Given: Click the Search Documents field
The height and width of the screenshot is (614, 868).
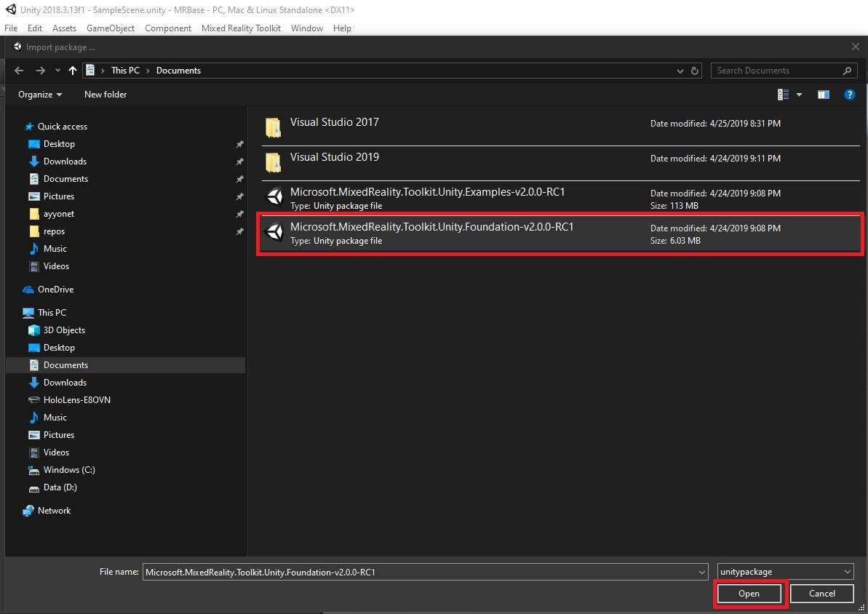Looking at the screenshot, I should (782, 71).
